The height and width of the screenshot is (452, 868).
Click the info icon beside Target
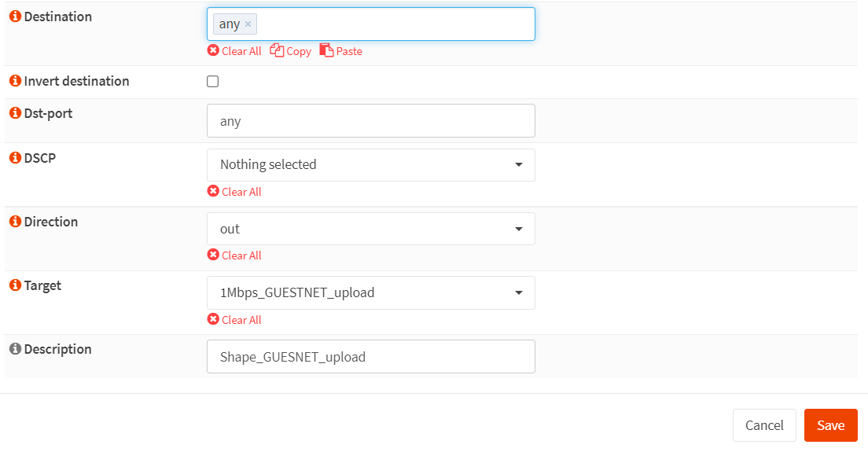tap(15, 285)
